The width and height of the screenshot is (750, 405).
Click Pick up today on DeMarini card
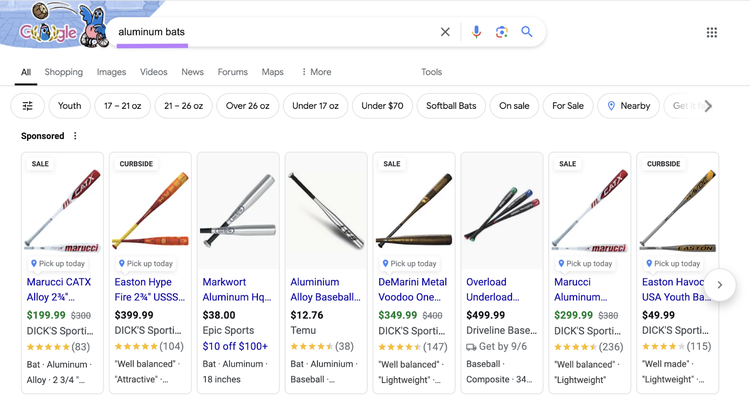click(409, 263)
